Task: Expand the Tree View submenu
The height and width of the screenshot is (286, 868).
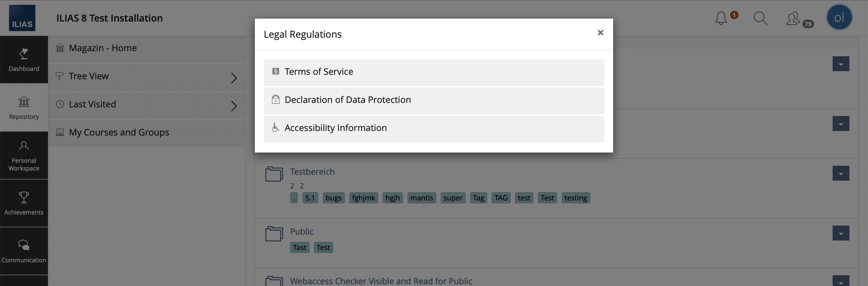Action: click(x=234, y=78)
